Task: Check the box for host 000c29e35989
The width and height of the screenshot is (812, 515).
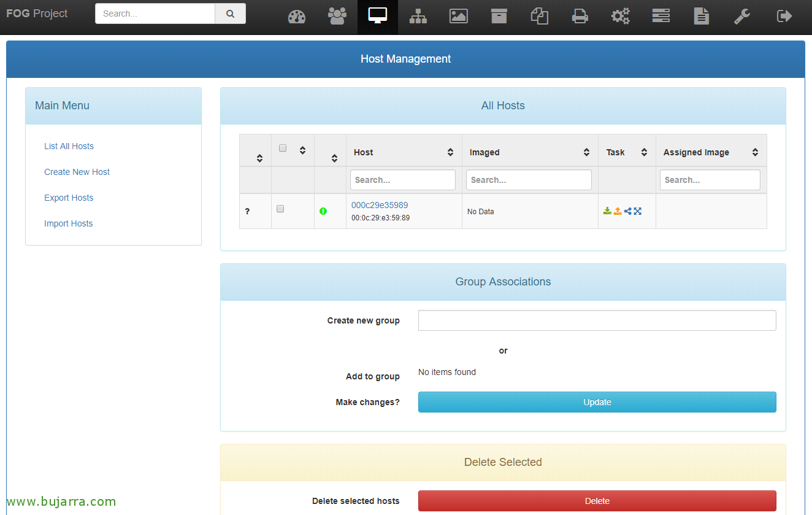Action: (280, 209)
